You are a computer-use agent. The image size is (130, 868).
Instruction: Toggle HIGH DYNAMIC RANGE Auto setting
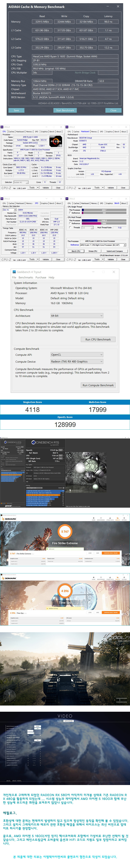38,726
